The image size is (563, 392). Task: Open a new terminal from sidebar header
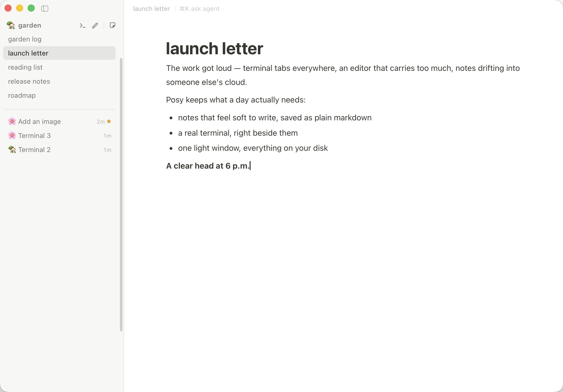point(82,25)
